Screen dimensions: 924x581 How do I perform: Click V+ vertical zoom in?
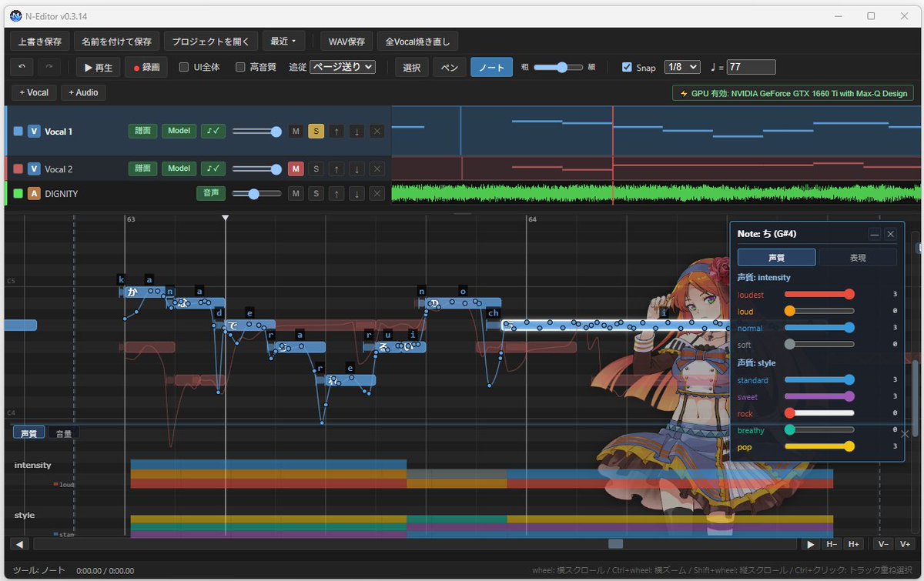[906, 544]
